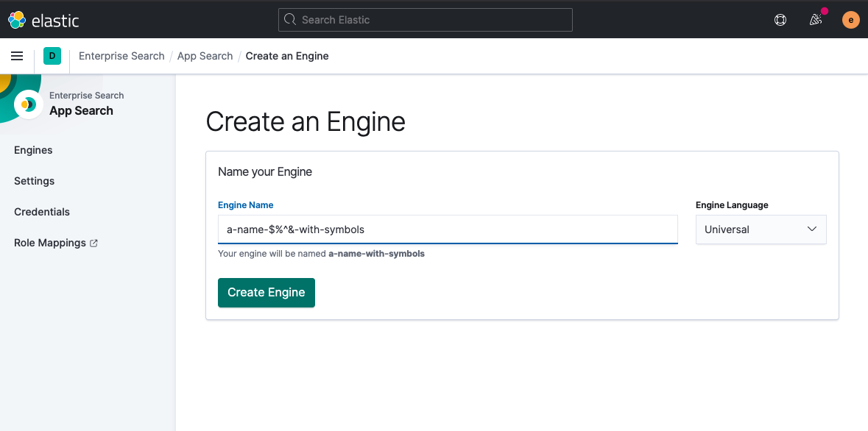Click the green D space avatar
The image size is (868, 431).
tap(52, 56)
